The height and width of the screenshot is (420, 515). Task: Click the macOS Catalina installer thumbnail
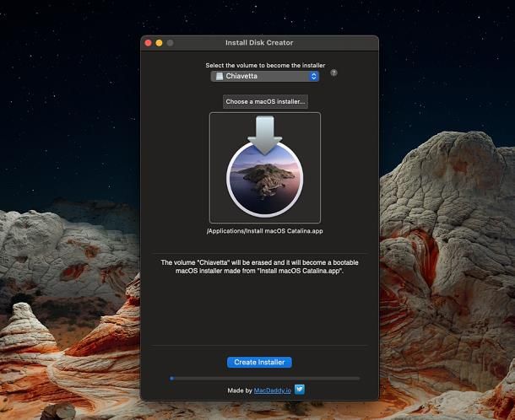(x=265, y=168)
